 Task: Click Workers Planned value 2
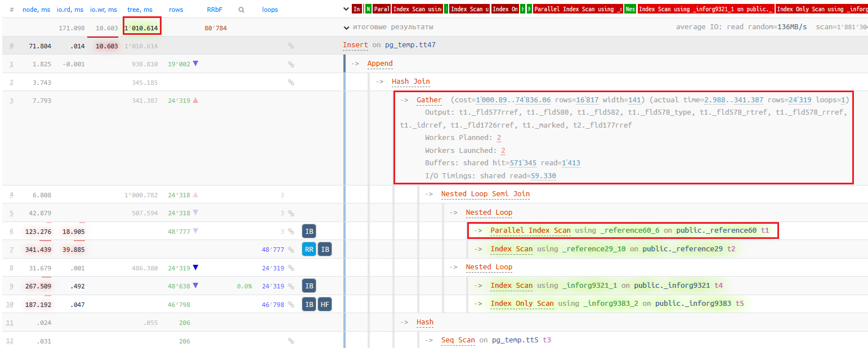[499, 138]
